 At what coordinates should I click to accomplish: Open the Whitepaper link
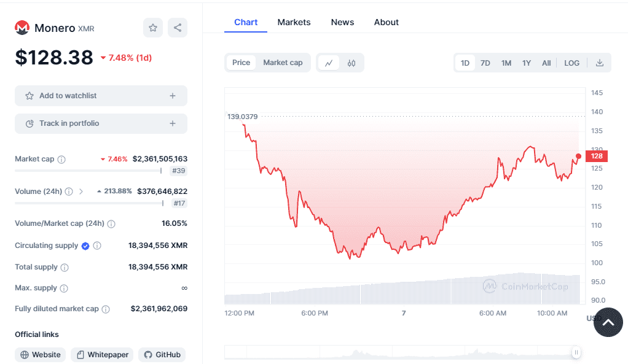click(x=102, y=355)
